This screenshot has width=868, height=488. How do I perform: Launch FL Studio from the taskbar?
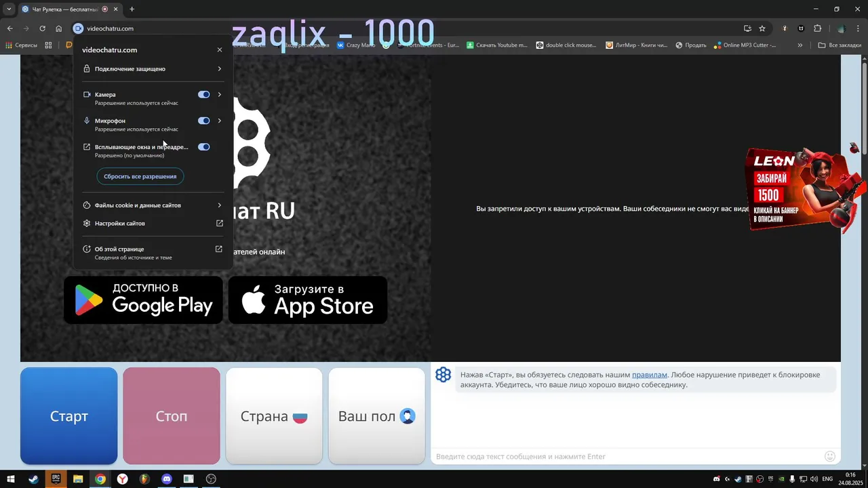[x=144, y=479]
